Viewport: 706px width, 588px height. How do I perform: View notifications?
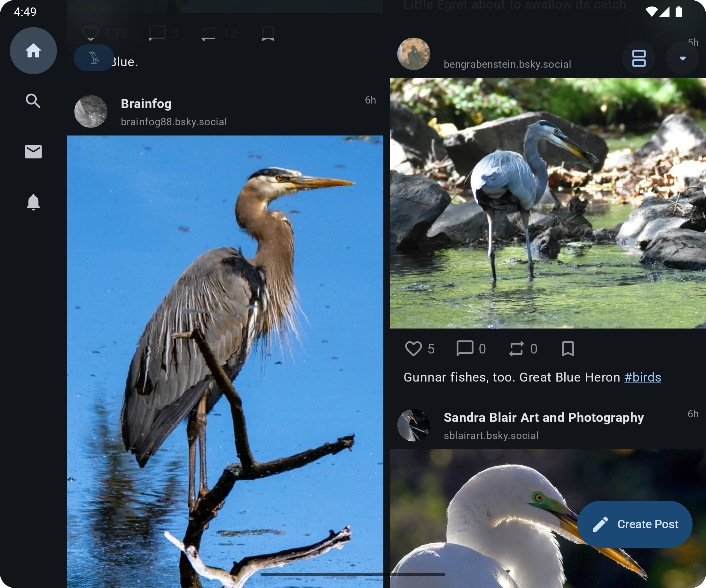pyautogui.click(x=33, y=202)
